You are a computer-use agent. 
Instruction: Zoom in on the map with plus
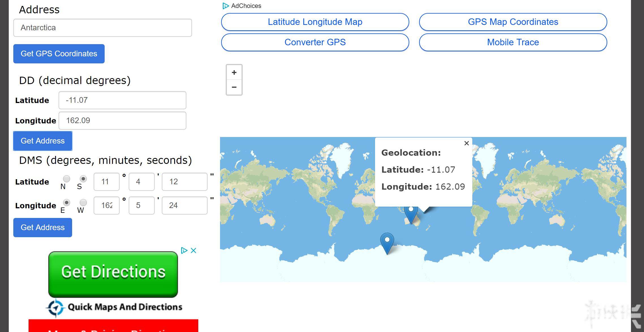(234, 72)
